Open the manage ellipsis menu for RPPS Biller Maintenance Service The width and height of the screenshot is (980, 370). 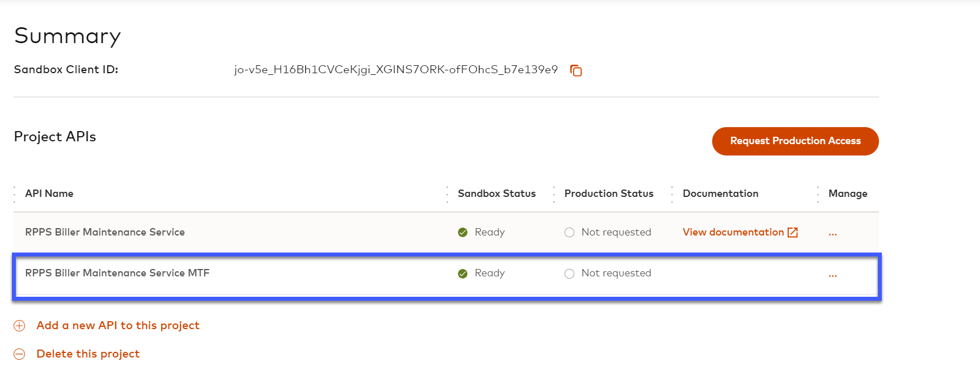[832, 233]
